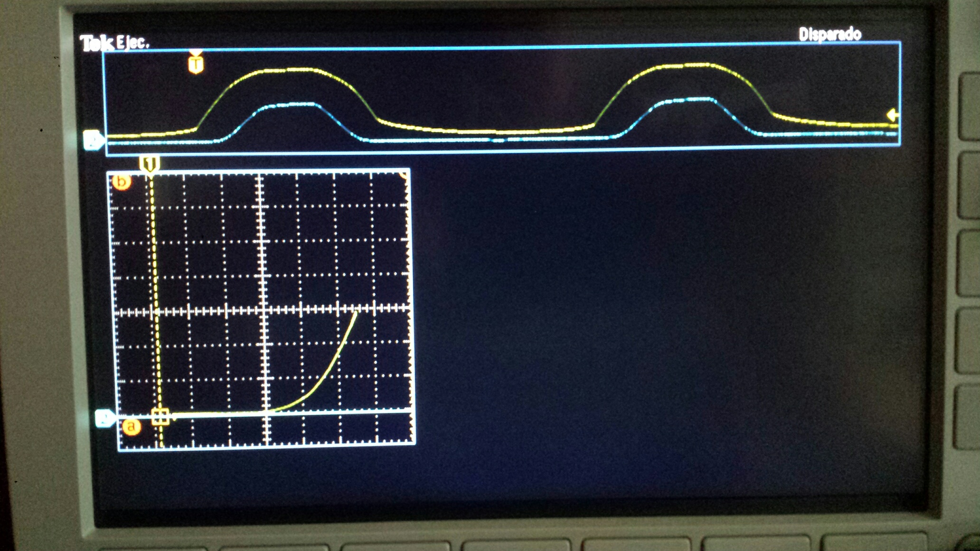This screenshot has width=980, height=551.
Task: Select cursor 'a' circle label
Action: coord(132,427)
